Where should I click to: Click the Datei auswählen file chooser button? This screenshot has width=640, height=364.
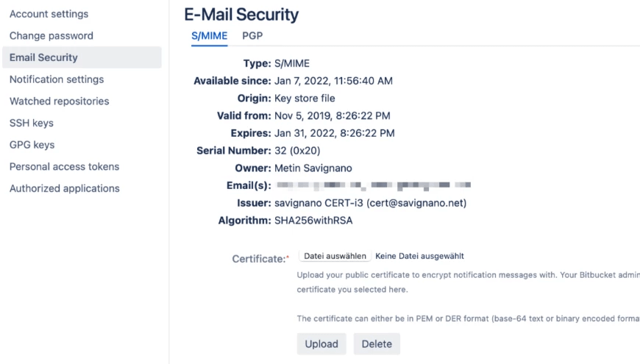(335, 256)
